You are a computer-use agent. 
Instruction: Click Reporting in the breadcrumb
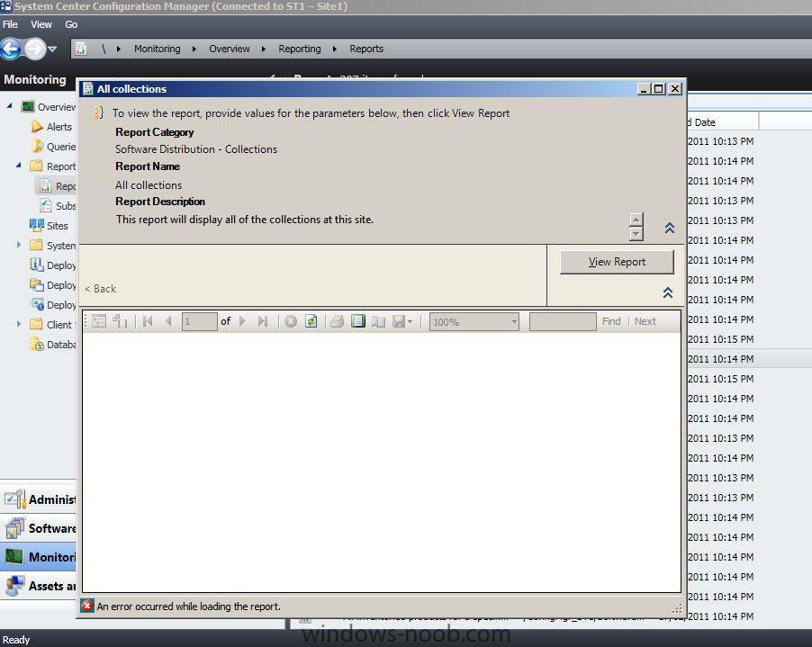point(299,49)
